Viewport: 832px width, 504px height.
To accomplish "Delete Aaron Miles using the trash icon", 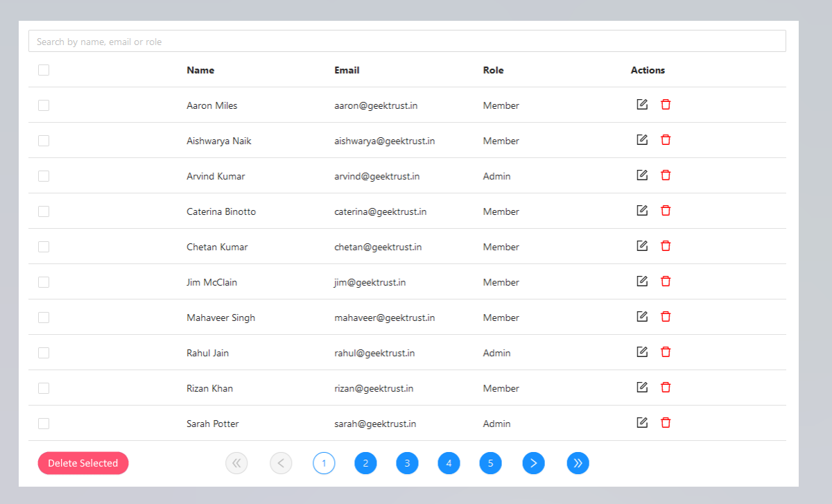I will click(666, 104).
